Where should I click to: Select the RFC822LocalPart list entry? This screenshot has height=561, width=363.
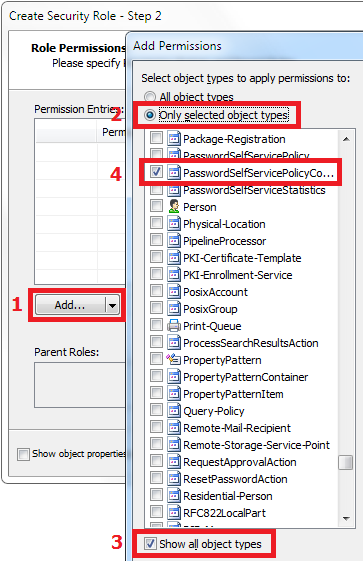pos(224,513)
